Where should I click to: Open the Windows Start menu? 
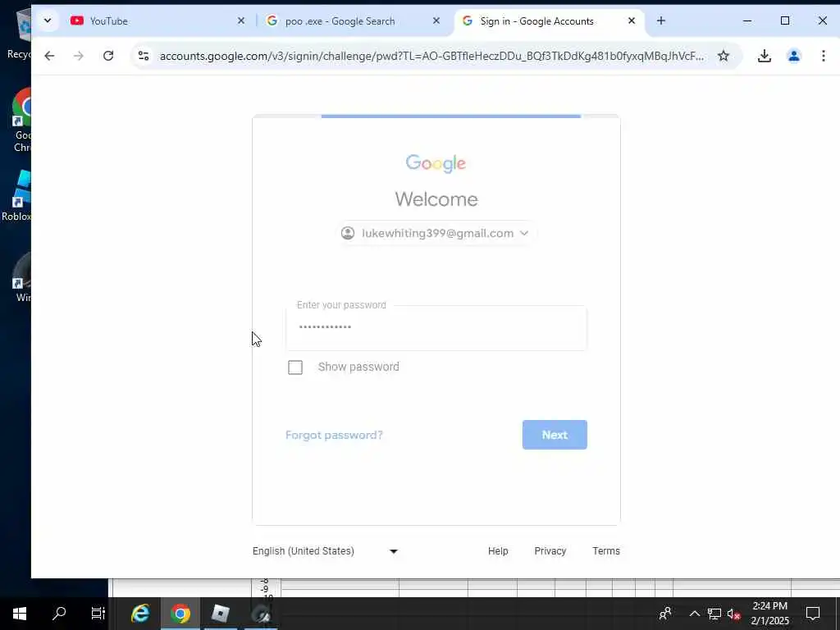pyautogui.click(x=20, y=614)
